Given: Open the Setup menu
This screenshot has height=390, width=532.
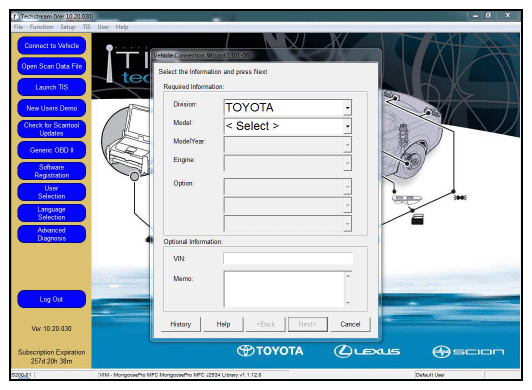Looking at the screenshot, I should click(68, 27).
